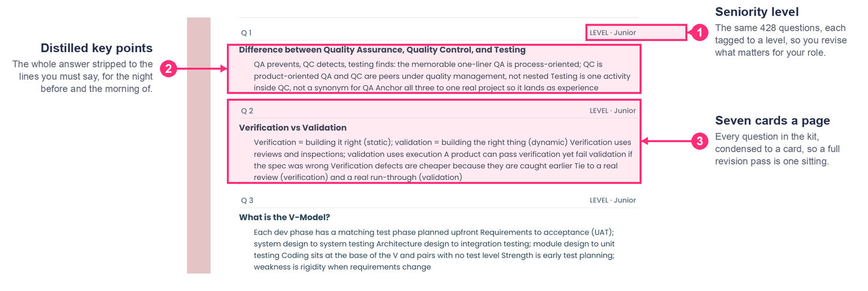
Task: Select the LEVEL · Junior tag on Q 2
Action: click(x=613, y=110)
